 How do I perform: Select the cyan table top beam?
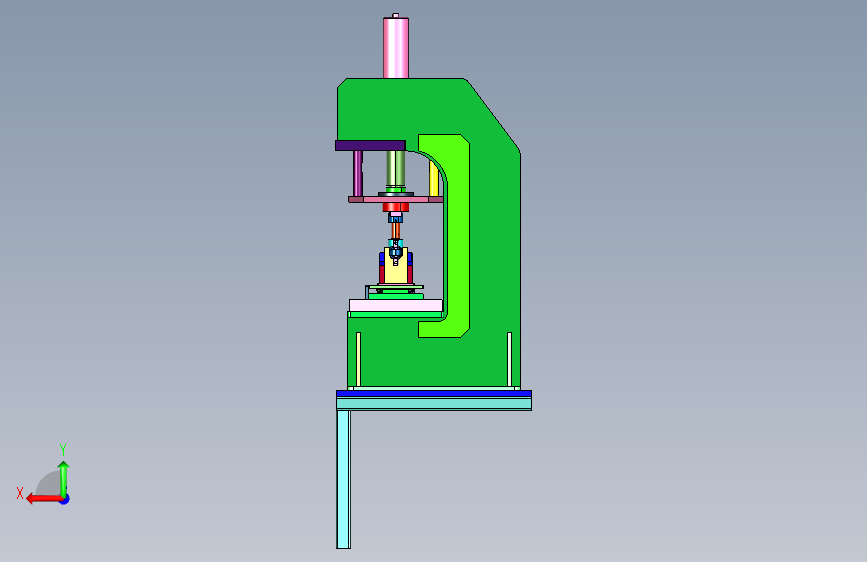[434, 404]
